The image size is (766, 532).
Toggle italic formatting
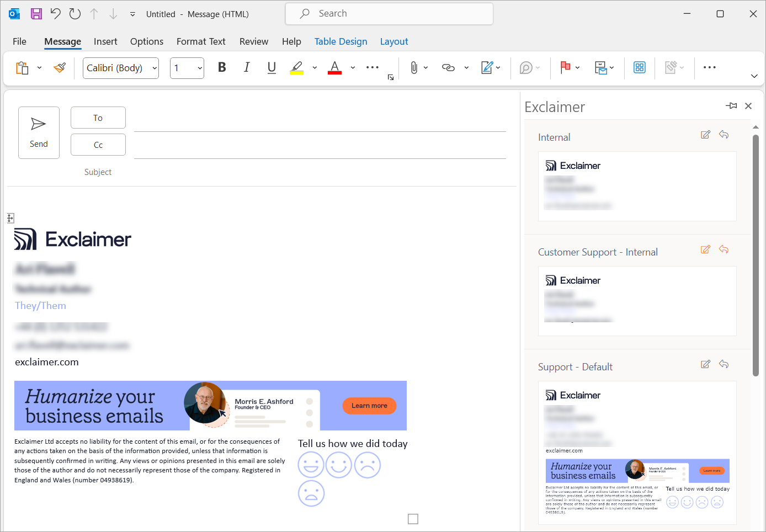click(x=247, y=67)
